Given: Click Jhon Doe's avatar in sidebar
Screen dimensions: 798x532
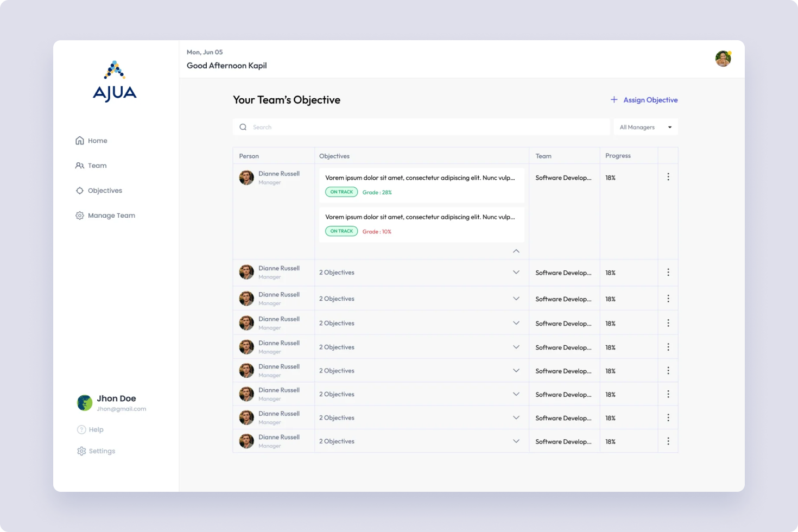Looking at the screenshot, I should click(85, 403).
